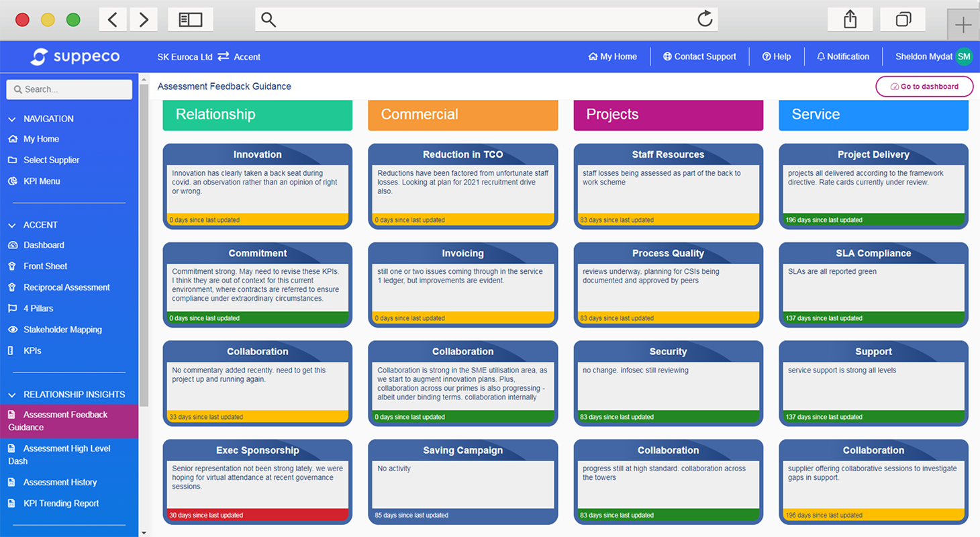980x537 pixels.
Task: Click the KPIs sidebar icon
Action: 10,350
